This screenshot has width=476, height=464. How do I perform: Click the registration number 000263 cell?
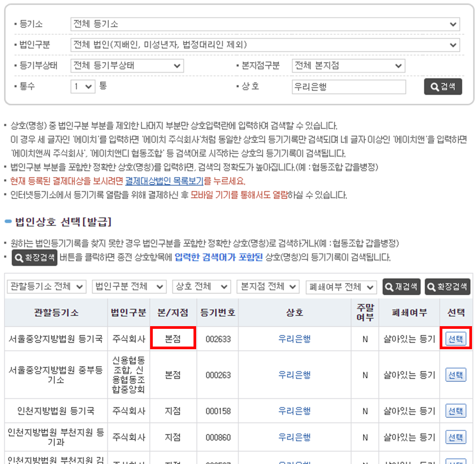[x=218, y=375]
